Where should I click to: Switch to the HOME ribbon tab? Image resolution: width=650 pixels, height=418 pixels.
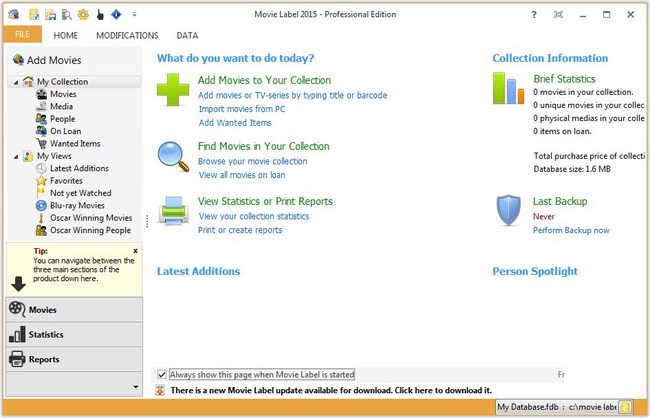(x=65, y=36)
